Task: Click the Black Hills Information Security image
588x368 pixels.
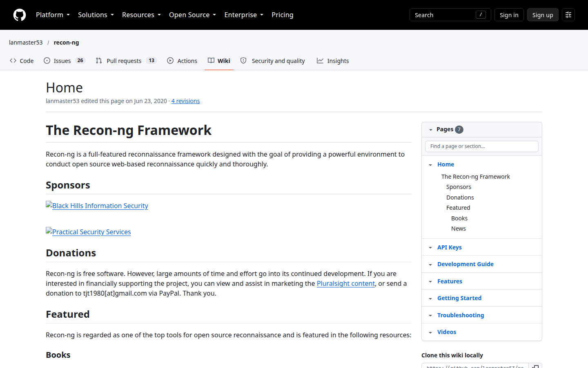Action: click(x=97, y=206)
